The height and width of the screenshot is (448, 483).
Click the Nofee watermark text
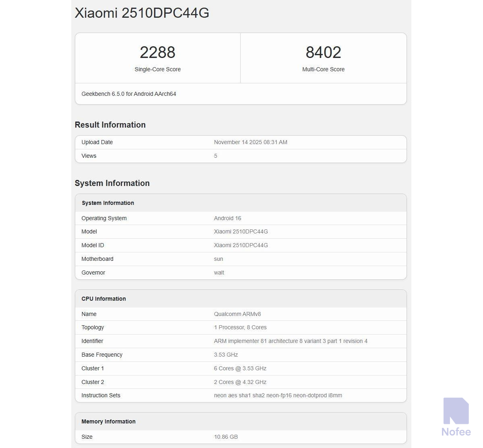(x=456, y=432)
